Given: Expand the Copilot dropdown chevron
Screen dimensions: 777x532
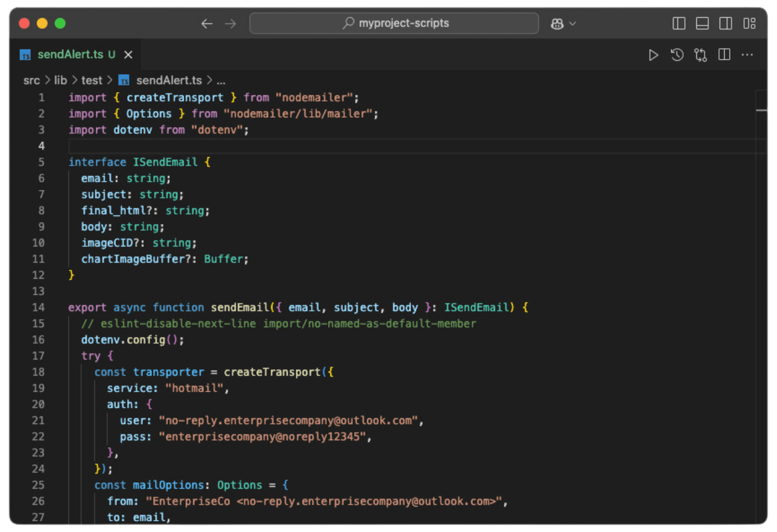Looking at the screenshot, I should (572, 24).
